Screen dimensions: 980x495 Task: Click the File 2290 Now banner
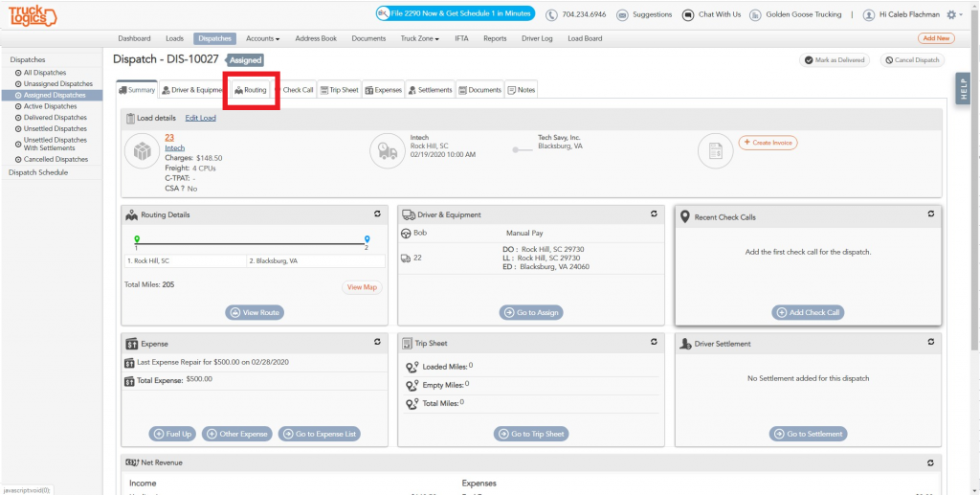[x=455, y=13]
